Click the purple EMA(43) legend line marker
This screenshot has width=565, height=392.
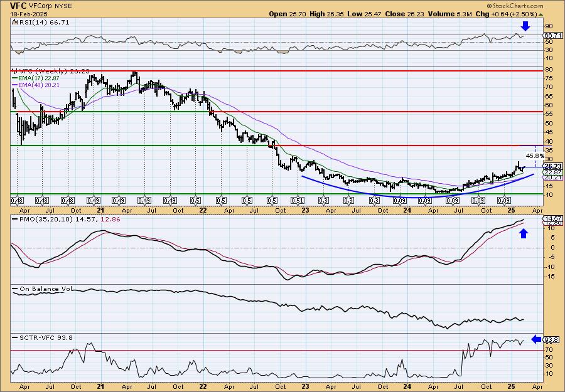[x=14, y=85]
